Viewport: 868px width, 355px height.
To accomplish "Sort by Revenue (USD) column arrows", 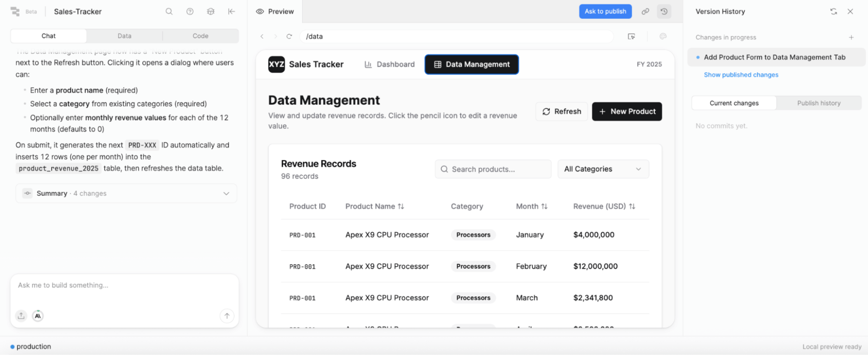I will click(632, 207).
